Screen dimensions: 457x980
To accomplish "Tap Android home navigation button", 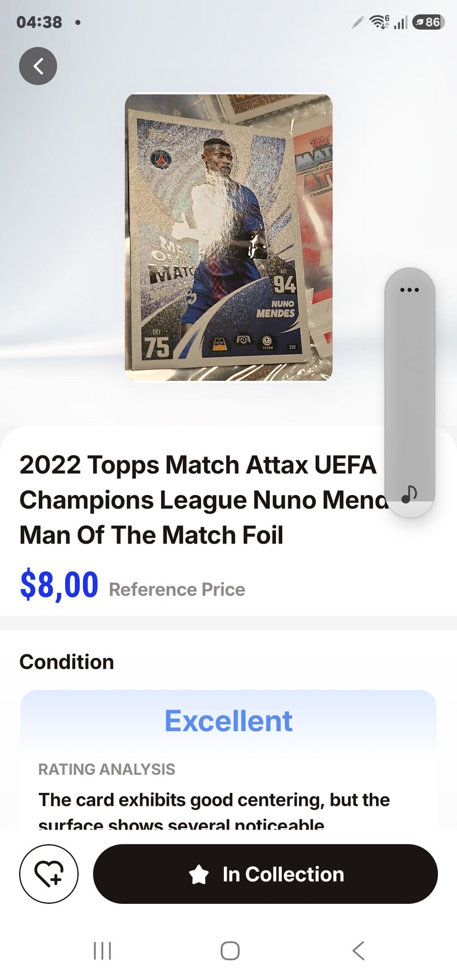I will coord(230,950).
